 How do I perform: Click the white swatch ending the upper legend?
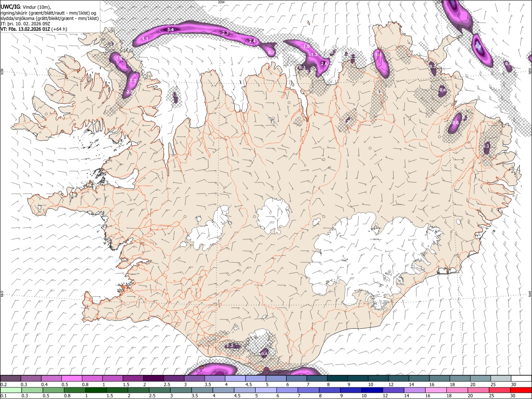(521, 378)
